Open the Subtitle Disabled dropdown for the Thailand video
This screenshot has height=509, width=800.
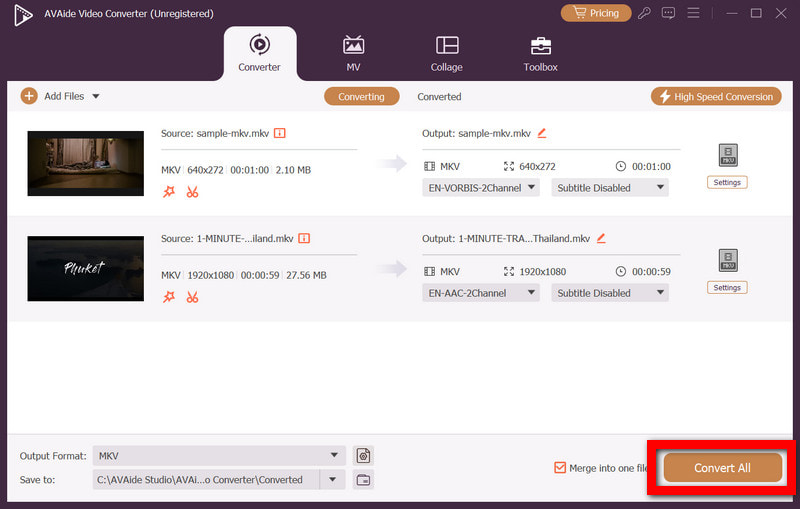point(609,293)
